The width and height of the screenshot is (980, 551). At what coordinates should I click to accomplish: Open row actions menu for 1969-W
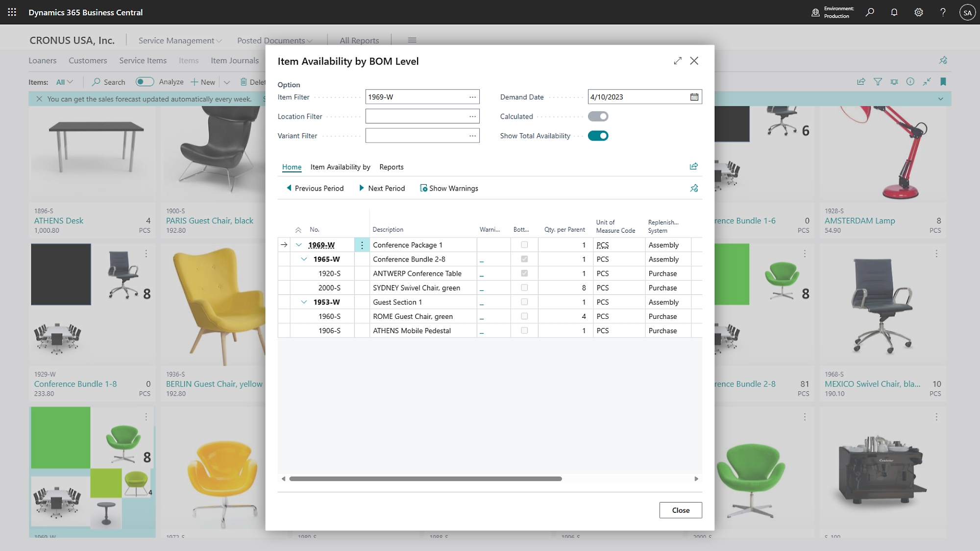click(362, 245)
